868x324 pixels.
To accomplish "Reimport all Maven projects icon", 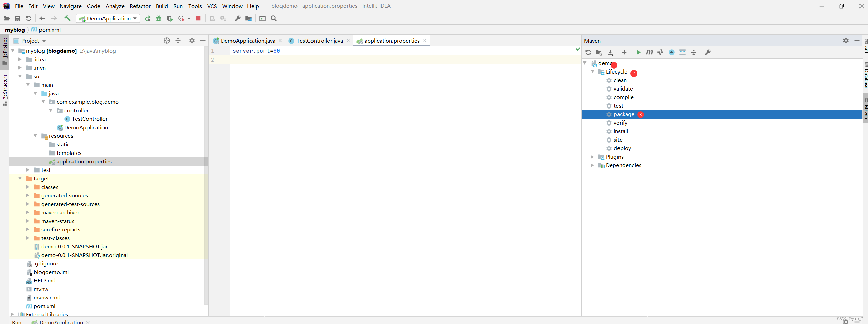I will (x=588, y=52).
